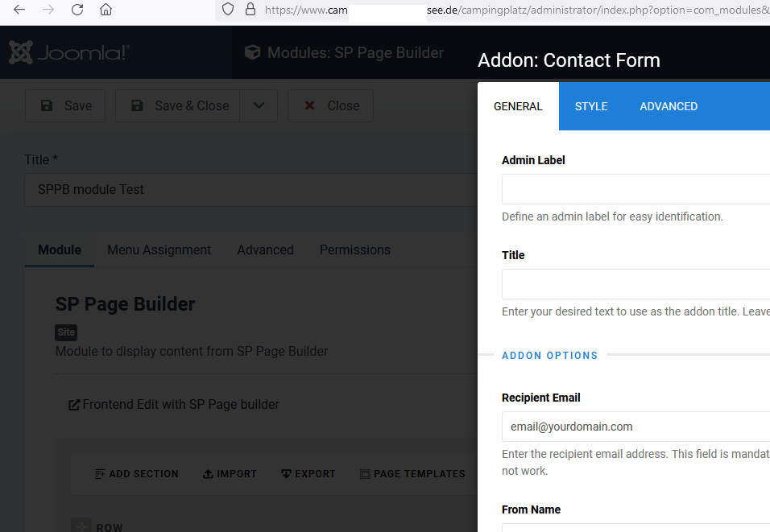The width and height of the screenshot is (770, 532).
Task: Expand the Save & Close dropdown arrow
Action: 259,105
